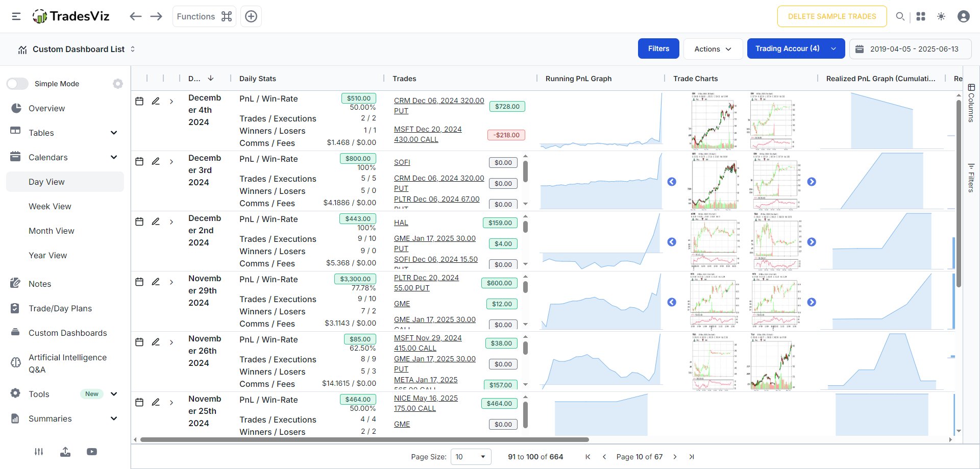Next chart arrow in December 3rd row

click(x=812, y=182)
